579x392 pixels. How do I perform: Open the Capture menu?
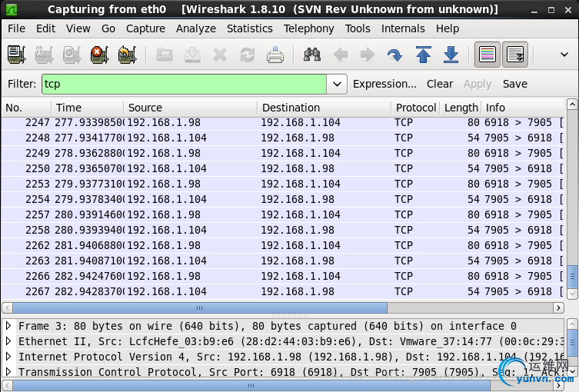(145, 28)
